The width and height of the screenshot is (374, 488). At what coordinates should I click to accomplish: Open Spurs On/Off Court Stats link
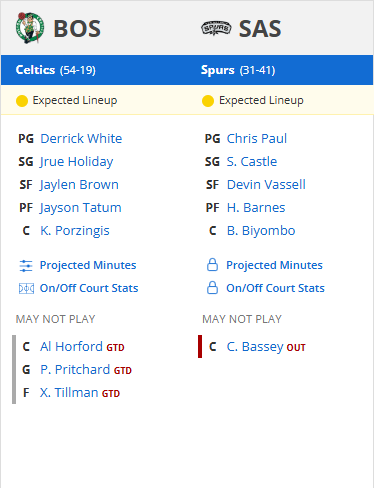coord(275,288)
